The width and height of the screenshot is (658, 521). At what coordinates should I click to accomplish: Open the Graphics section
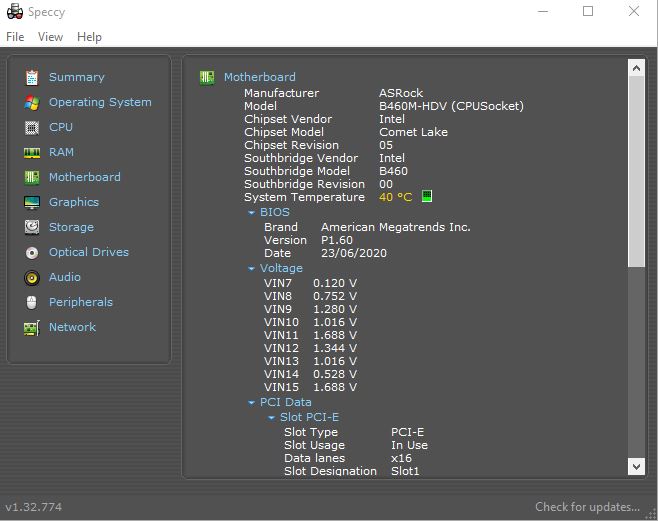(x=74, y=202)
